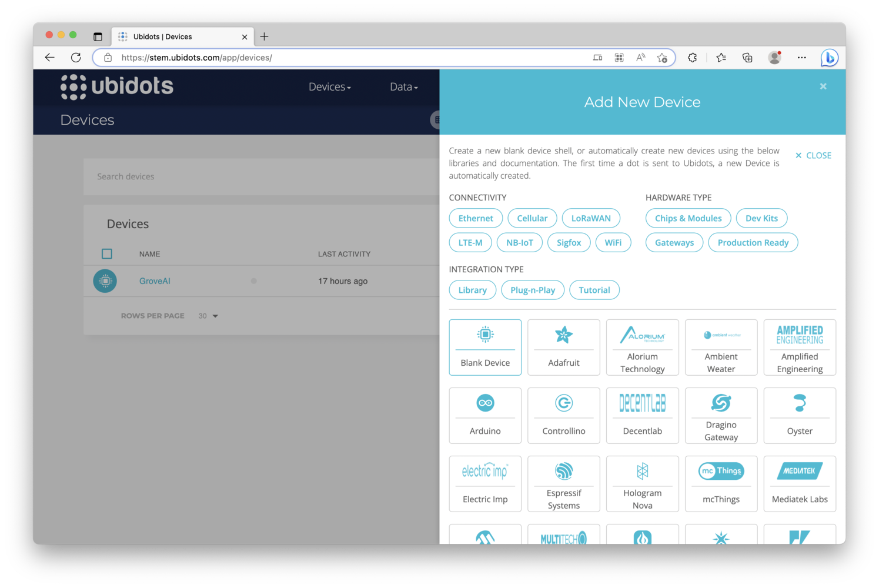Viewport: 879px width, 588px height.
Task: Toggle the Cellular connectivity filter
Action: tap(532, 218)
